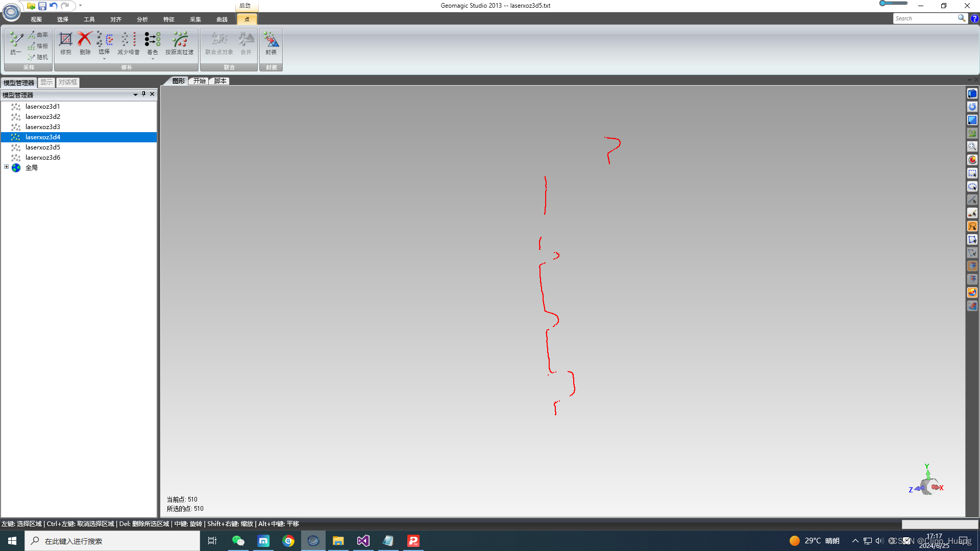This screenshot has width=980, height=551.
Task: Switch to the 开始 view tab
Action: click(199, 81)
